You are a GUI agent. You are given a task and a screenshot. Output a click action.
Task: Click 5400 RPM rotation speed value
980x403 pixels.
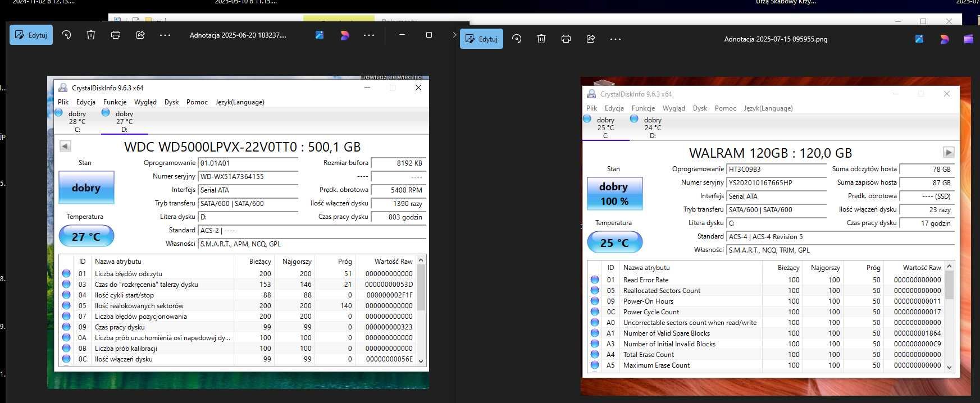click(x=399, y=190)
